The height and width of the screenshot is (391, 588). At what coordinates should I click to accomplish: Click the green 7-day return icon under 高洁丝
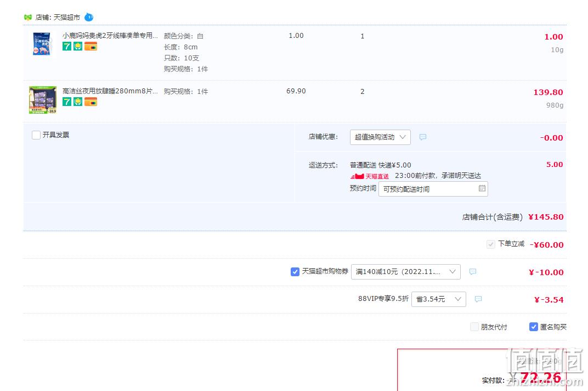pyautogui.click(x=67, y=102)
